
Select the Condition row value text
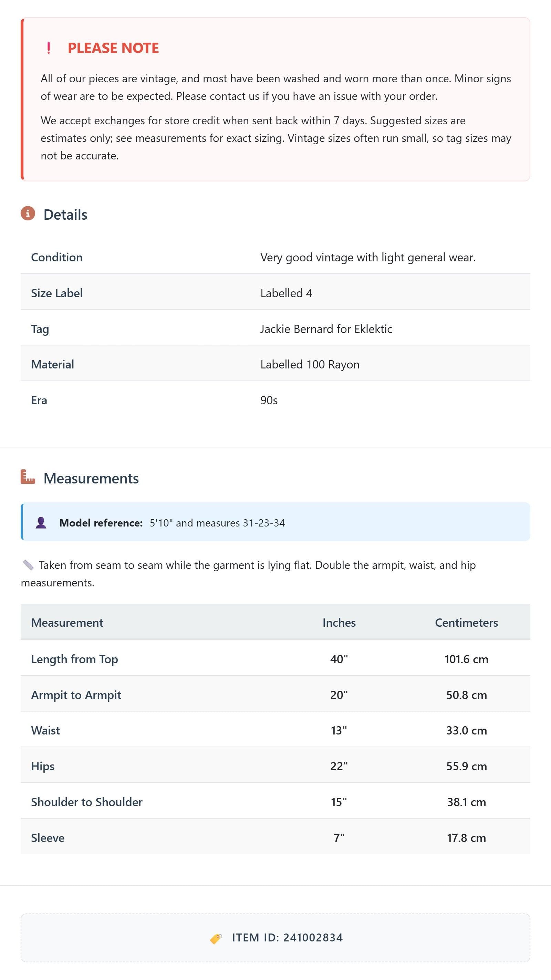368,258
